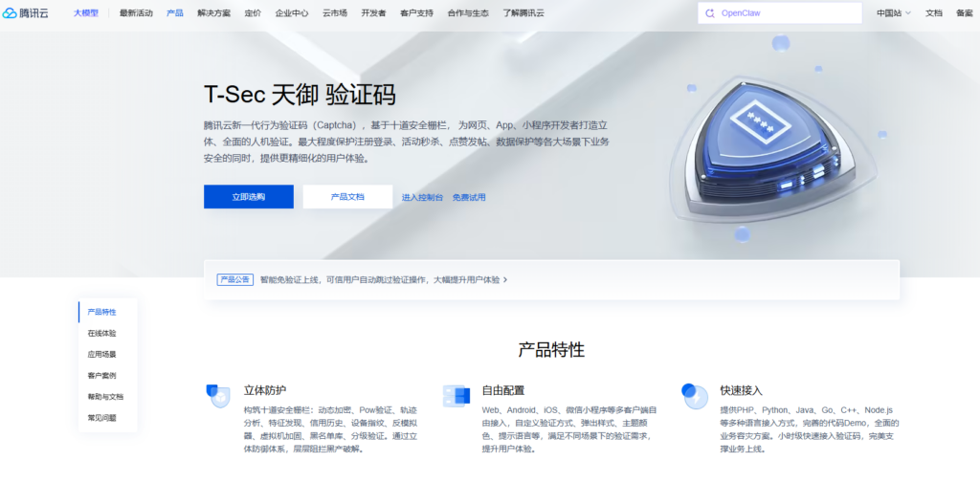This screenshot has width=980, height=483.
Task: Click the Tencent Cloud logo
Action: (26, 12)
